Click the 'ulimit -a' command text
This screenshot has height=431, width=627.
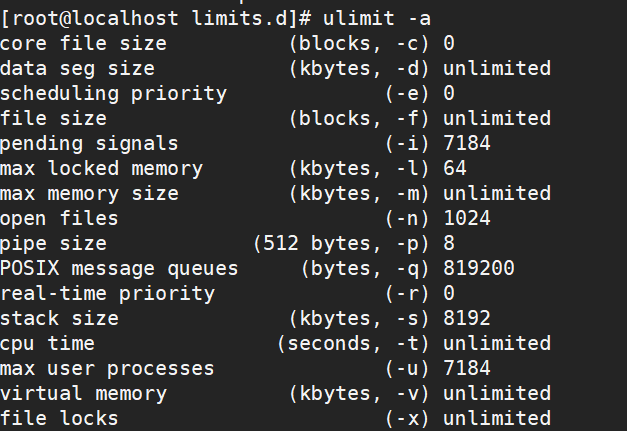pyautogui.click(x=377, y=18)
